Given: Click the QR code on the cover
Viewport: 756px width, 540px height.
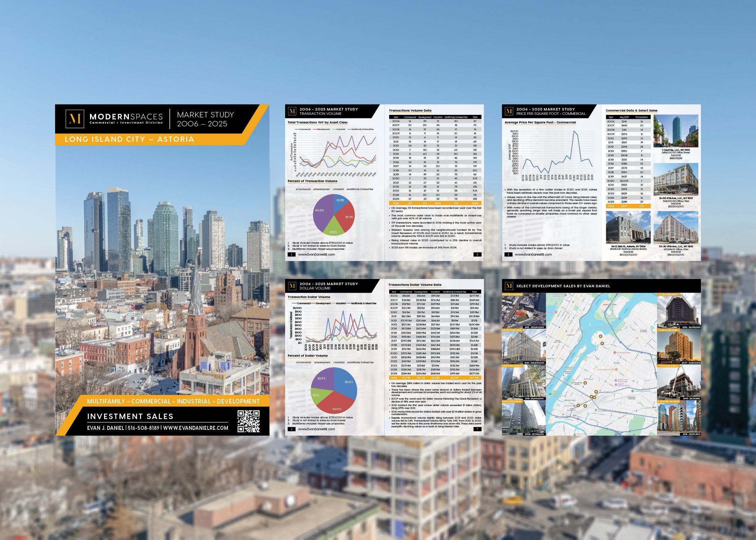Looking at the screenshot, I should point(248,421).
